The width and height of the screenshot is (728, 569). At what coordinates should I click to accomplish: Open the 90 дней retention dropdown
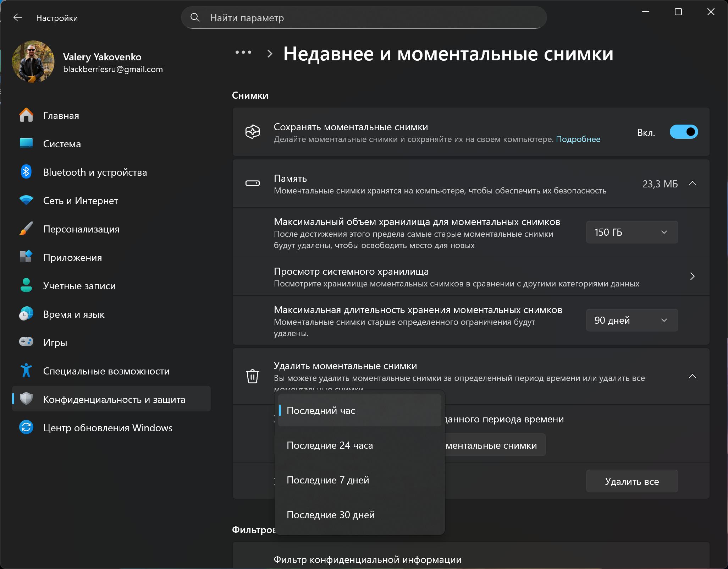point(632,320)
